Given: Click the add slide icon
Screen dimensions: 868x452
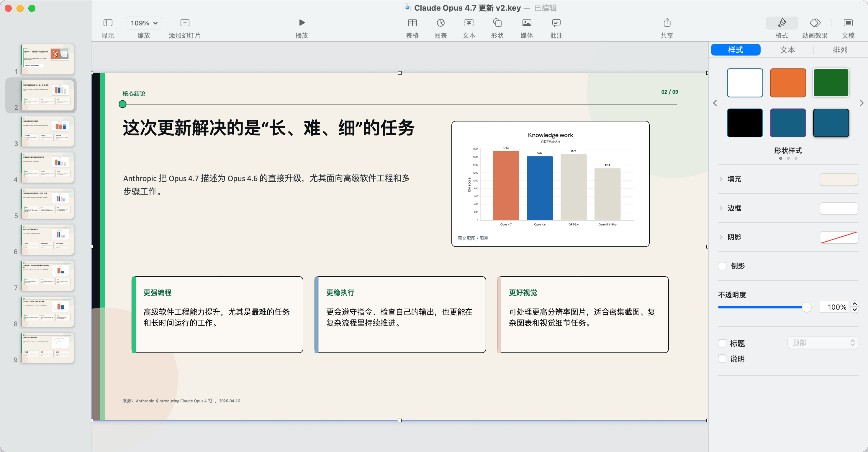Looking at the screenshot, I should (x=185, y=22).
